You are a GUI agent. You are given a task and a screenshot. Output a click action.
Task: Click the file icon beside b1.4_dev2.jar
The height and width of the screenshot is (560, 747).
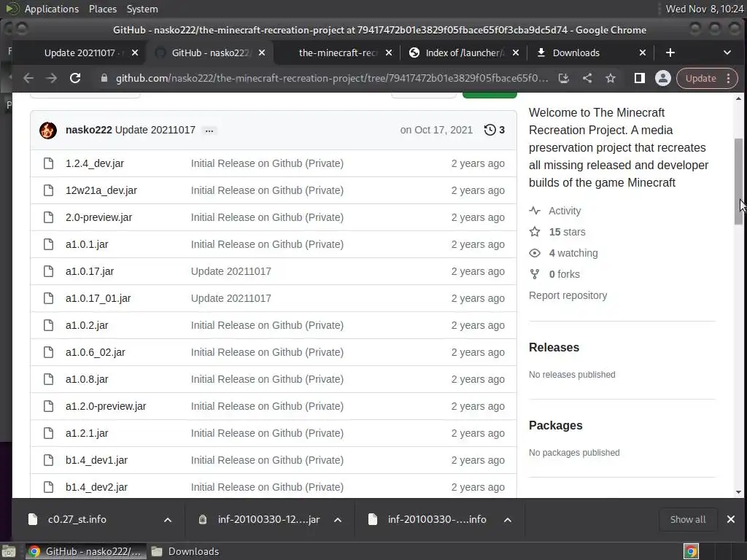point(49,487)
